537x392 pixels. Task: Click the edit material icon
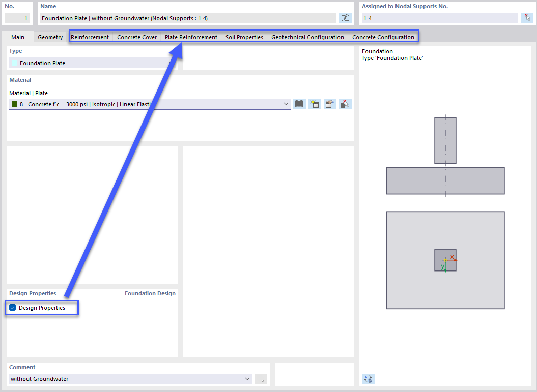pos(330,104)
